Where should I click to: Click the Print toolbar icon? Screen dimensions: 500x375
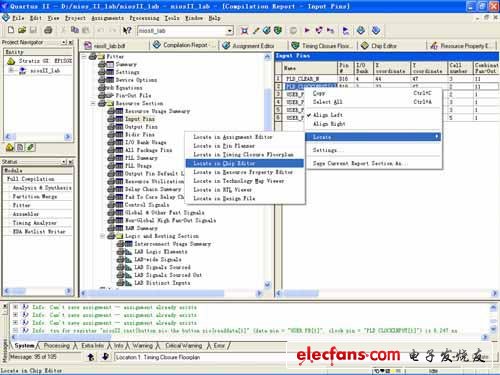click(48, 30)
